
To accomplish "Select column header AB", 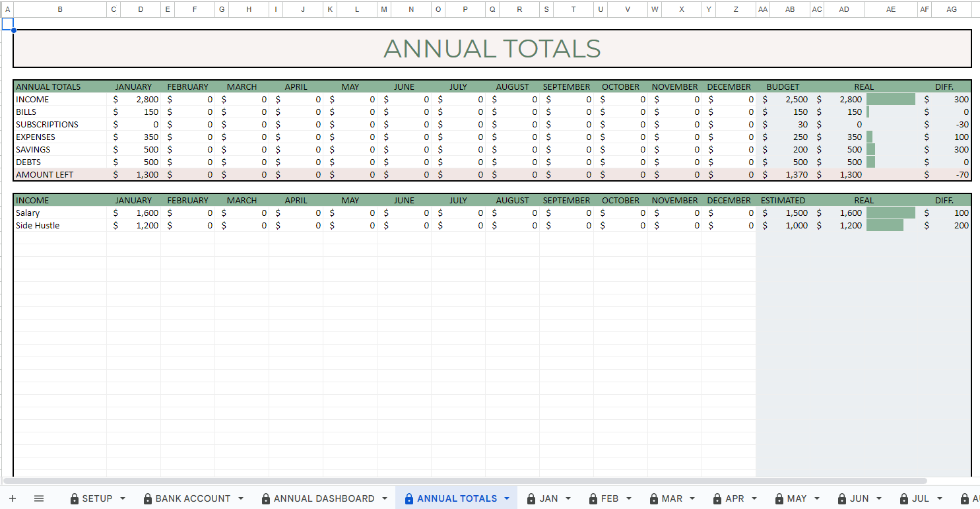I will point(790,9).
